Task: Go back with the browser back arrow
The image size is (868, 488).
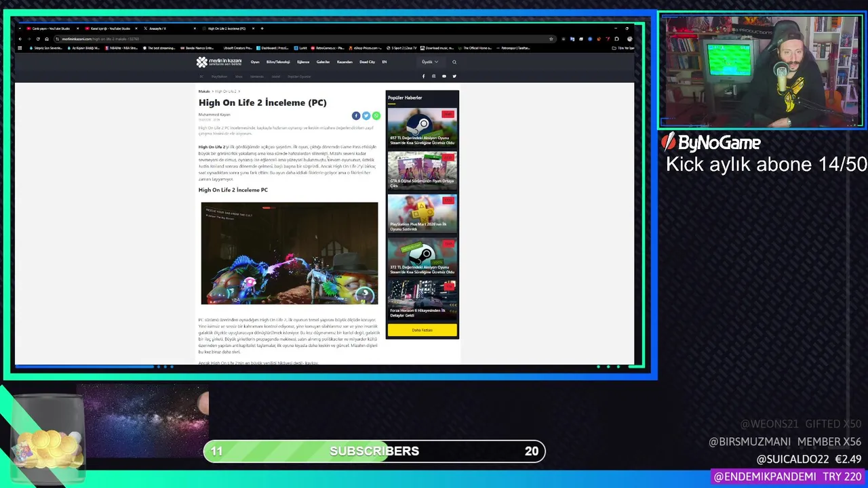Action: (20, 39)
